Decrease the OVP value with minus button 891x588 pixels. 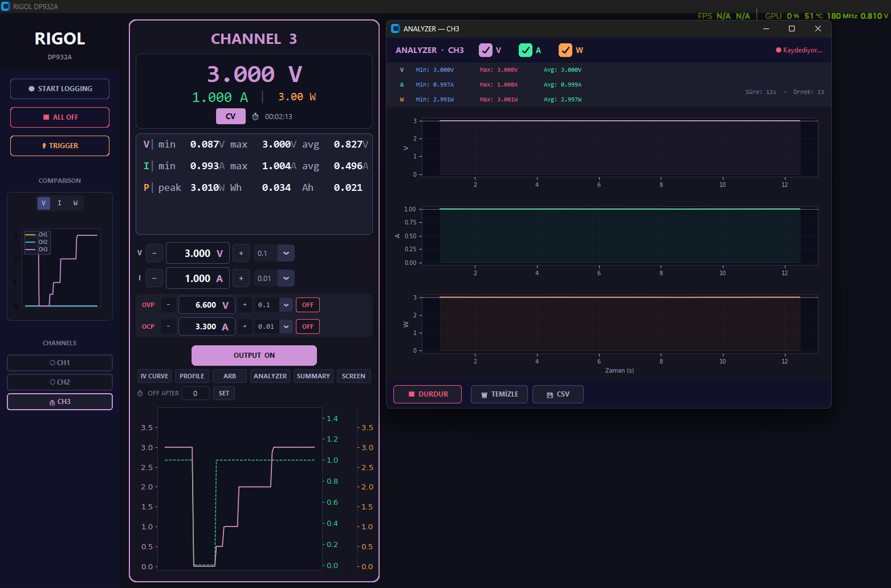[x=168, y=305]
